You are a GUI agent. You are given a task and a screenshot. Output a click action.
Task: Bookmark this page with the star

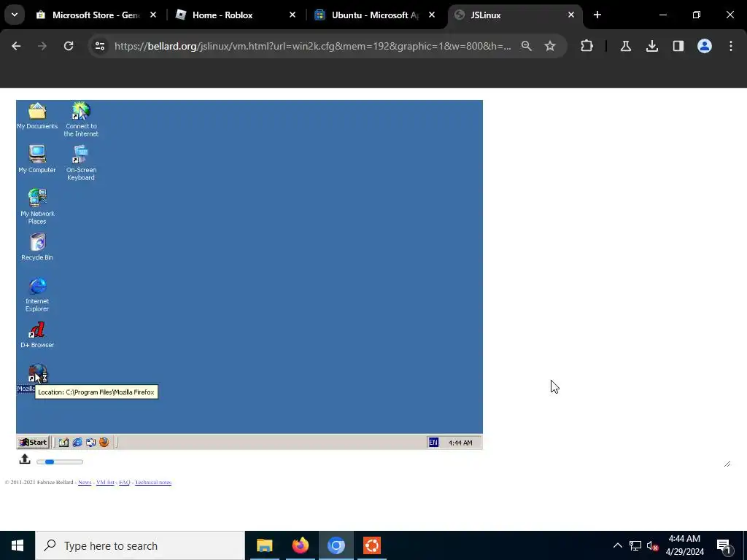coord(550,46)
